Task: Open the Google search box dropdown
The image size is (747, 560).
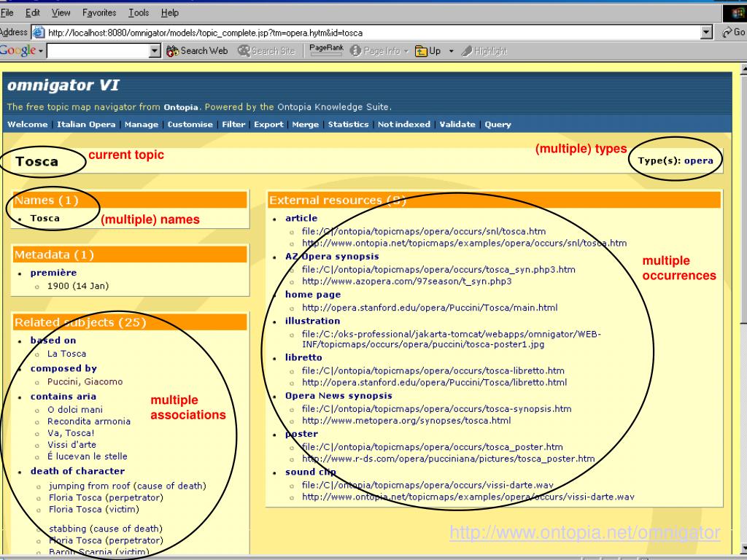Action: pos(155,51)
